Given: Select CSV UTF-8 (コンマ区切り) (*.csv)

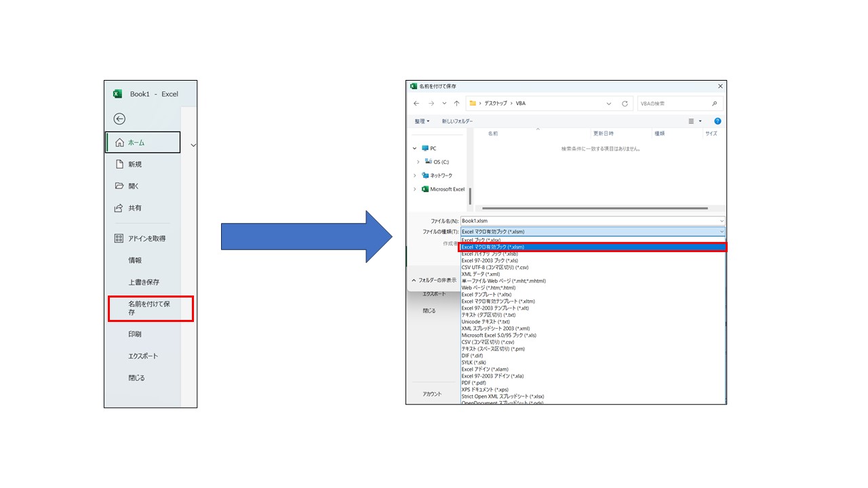Looking at the screenshot, I should [591, 267].
